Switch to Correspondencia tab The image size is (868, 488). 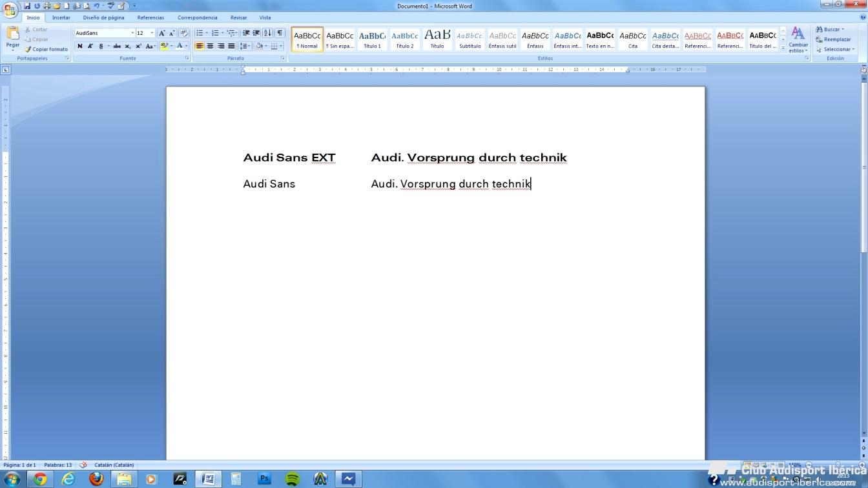pos(198,17)
